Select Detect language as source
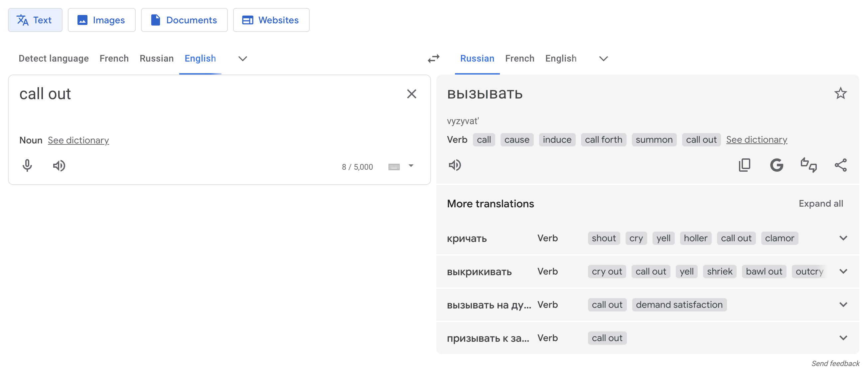 (x=54, y=58)
